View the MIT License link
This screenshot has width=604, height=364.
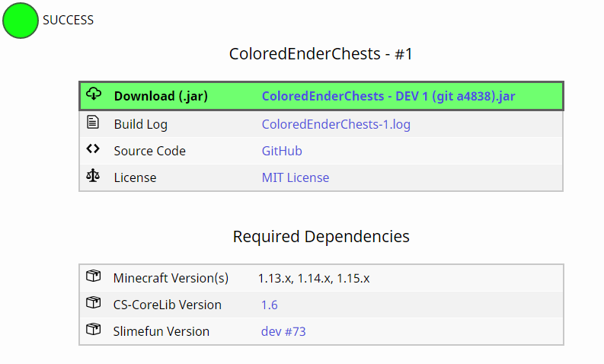[x=296, y=177]
